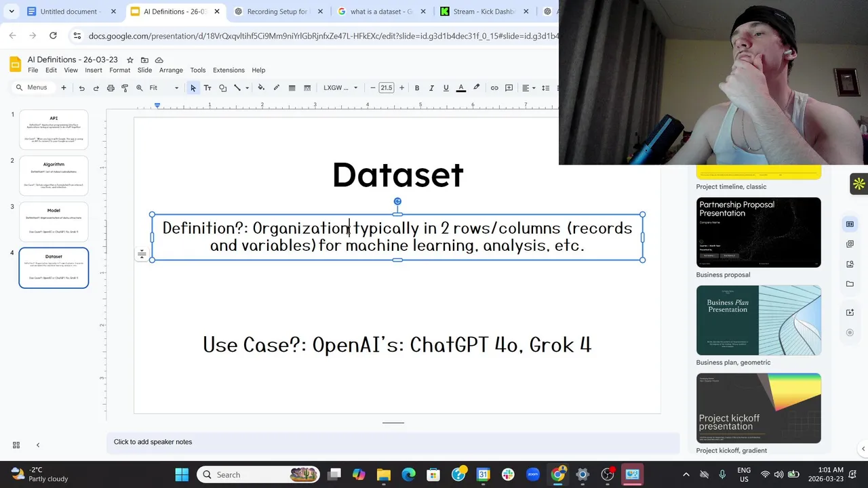This screenshot has height=488, width=868.
Task: Choose the Business Plan template
Action: click(x=758, y=320)
